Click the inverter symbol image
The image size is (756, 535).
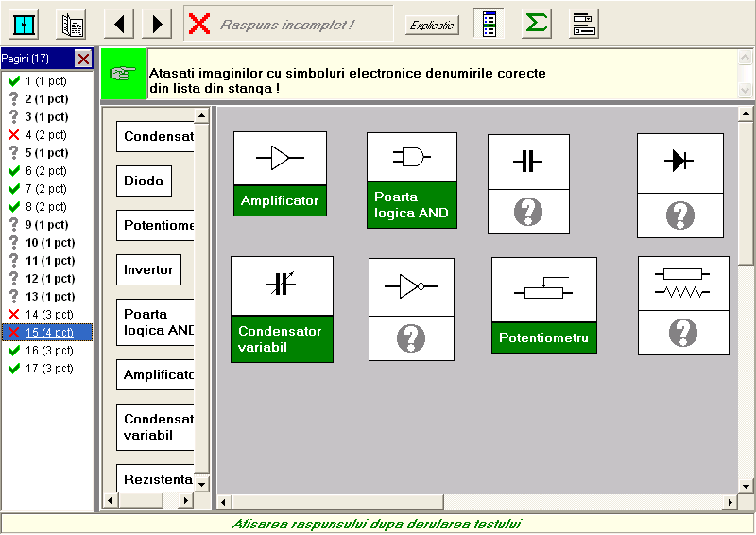[411, 287]
